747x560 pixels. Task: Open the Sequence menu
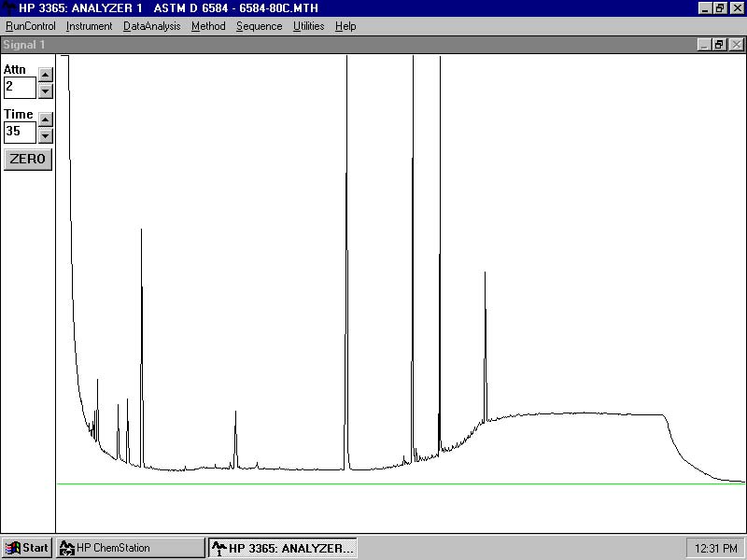(x=260, y=26)
